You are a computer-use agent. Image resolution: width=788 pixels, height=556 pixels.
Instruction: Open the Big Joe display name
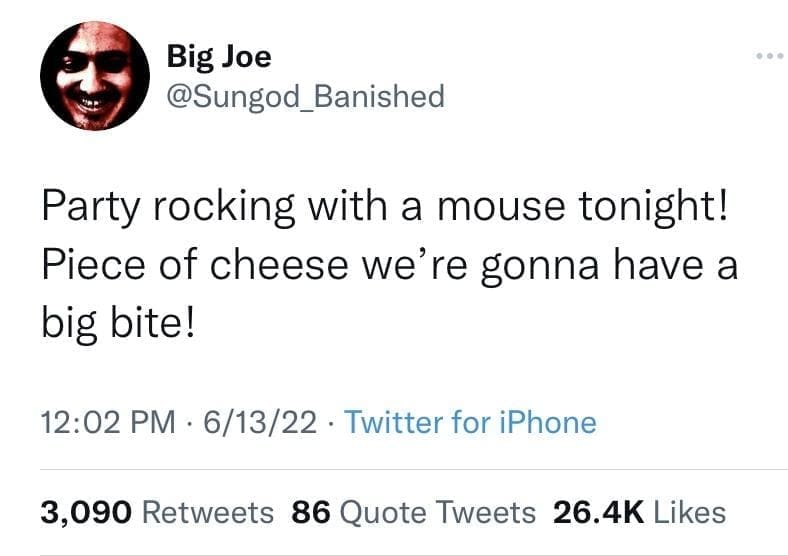coord(219,56)
